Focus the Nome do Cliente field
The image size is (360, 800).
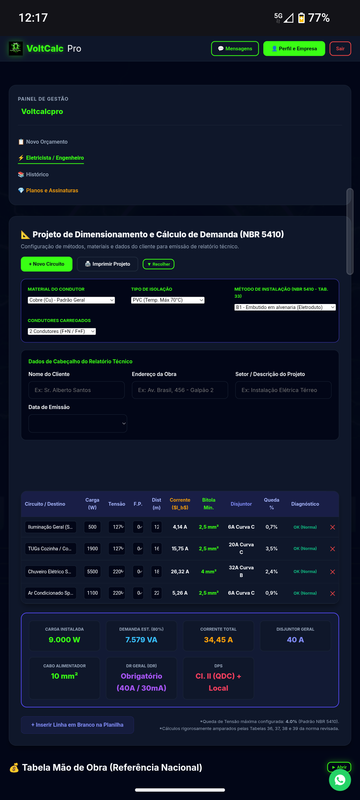[76, 390]
